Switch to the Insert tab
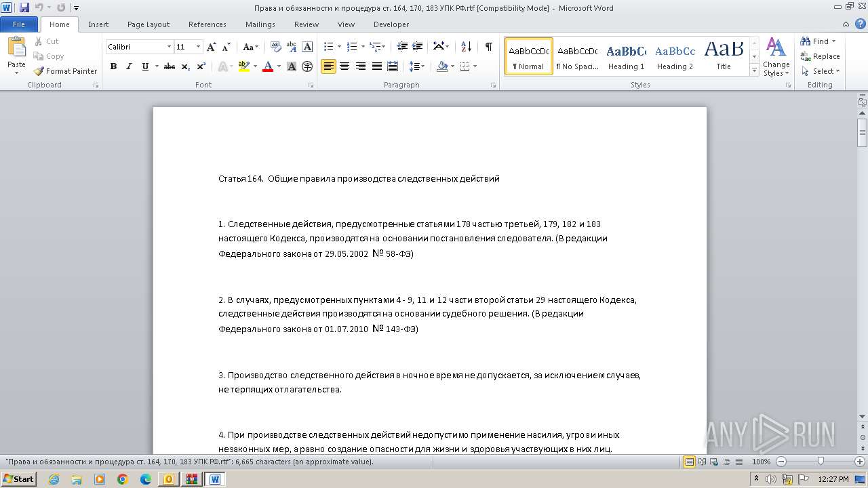868x488 pixels. (x=98, y=24)
